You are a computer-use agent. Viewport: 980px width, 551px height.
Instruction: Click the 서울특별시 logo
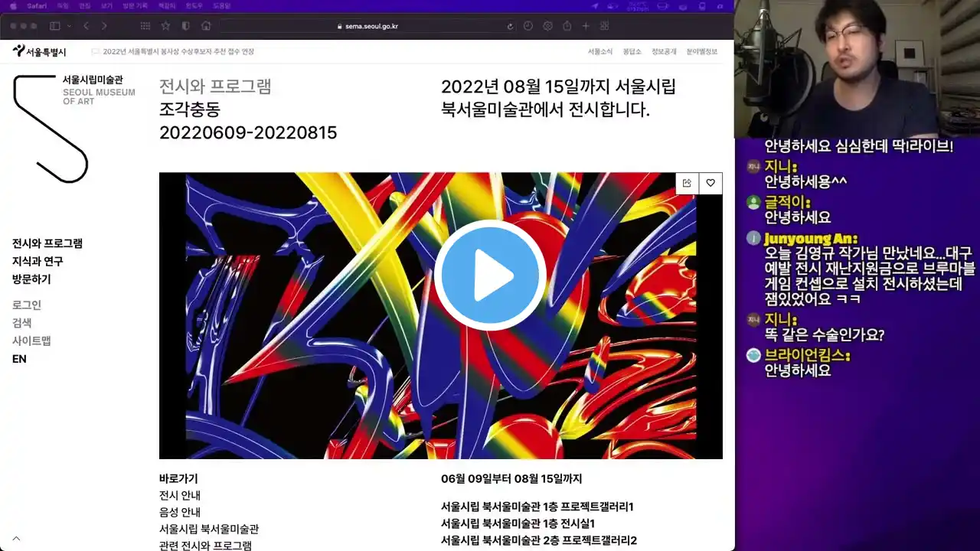point(39,51)
